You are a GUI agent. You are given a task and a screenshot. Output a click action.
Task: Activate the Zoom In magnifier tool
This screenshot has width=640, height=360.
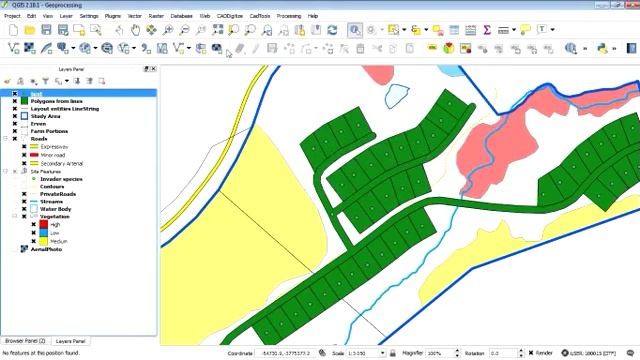pyautogui.click(x=168, y=30)
